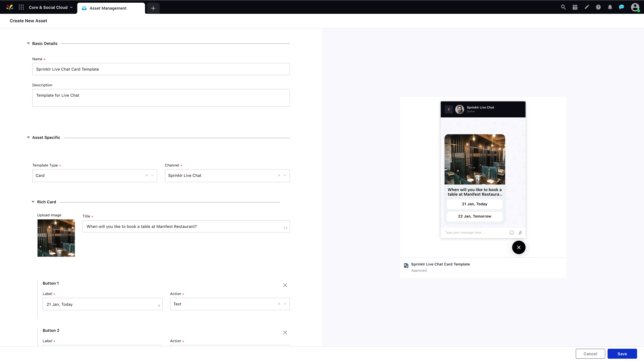Viewport: 644px width, 361px height.
Task: Open the Channel Sprinklr Live Chat dropdown
Action: click(x=285, y=175)
